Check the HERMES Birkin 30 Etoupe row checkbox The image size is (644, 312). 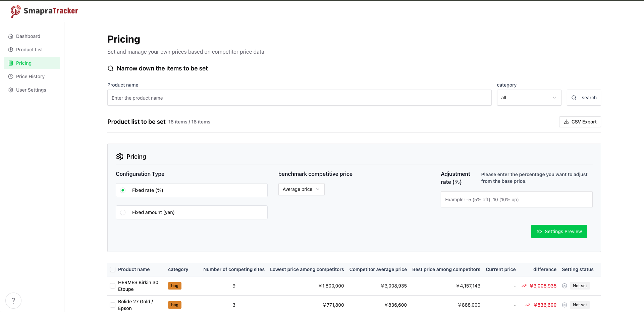[112, 286]
